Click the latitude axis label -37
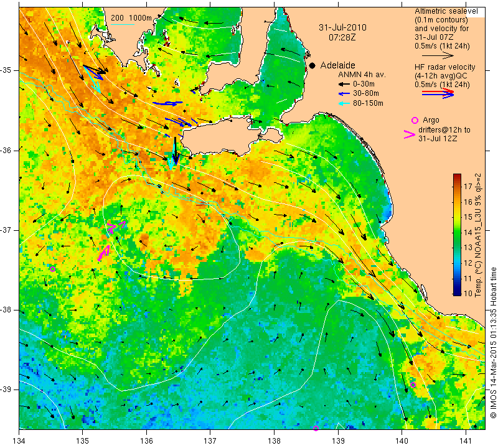 point(7,230)
